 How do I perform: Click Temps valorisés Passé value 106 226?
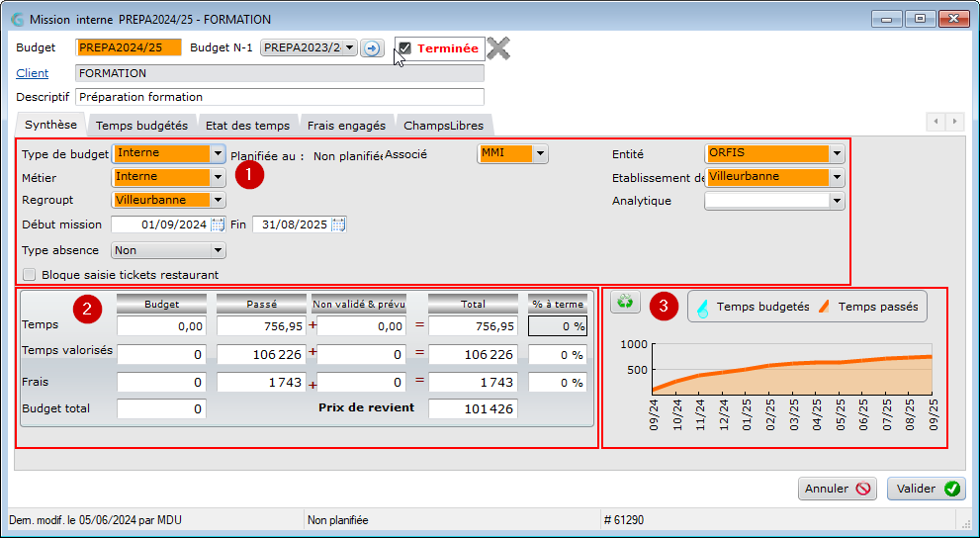tap(261, 354)
